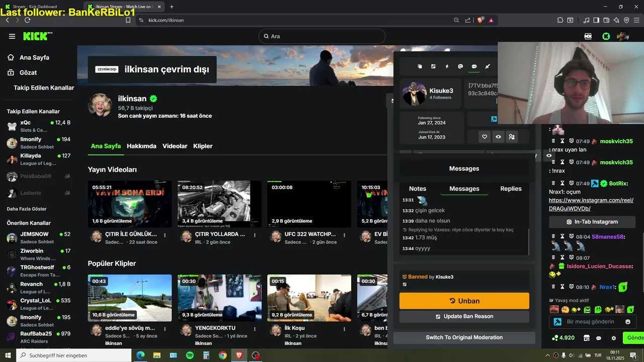Click Update Ban Reason button
The width and height of the screenshot is (644, 362).
click(464, 316)
